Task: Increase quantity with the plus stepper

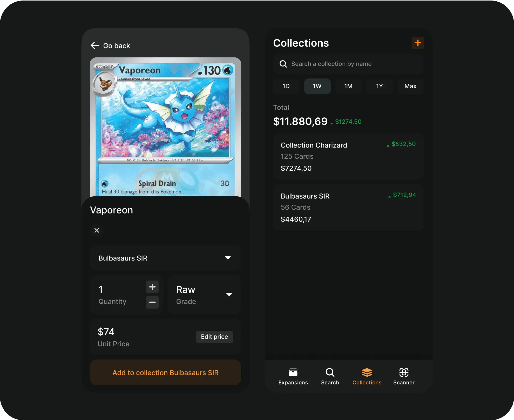Action: pyautogui.click(x=152, y=287)
